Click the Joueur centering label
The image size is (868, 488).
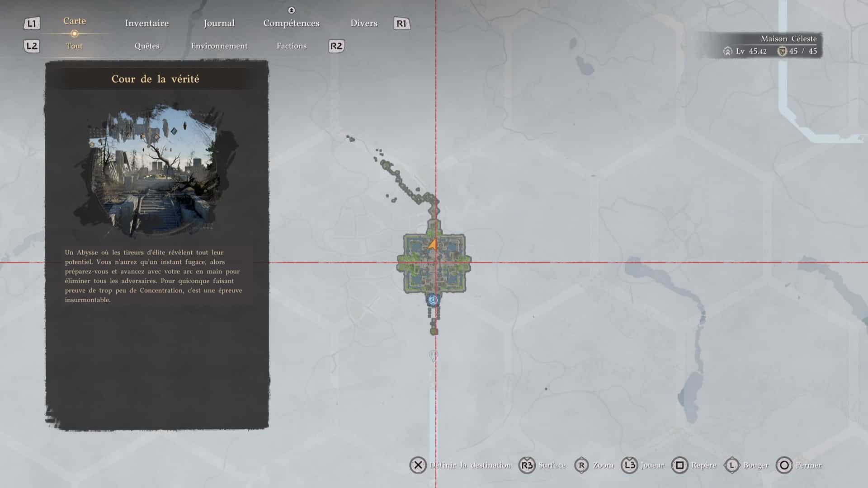(x=652, y=465)
